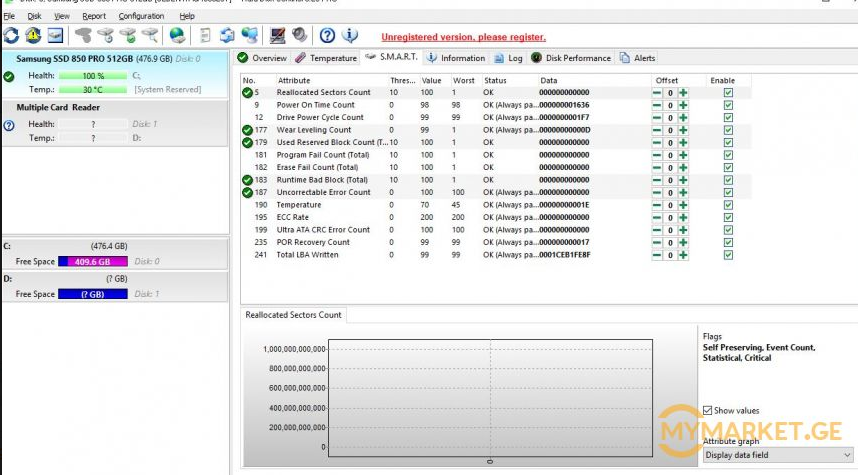This screenshot has width=858, height=475.
Task: Click the globe and monitor network icon
Action: click(250, 36)
